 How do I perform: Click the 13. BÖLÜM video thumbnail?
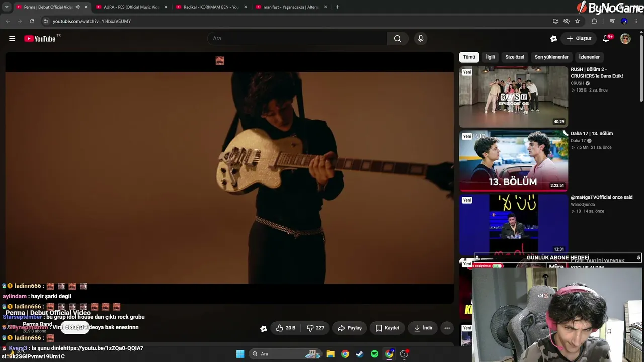click(x=514, y=161)
